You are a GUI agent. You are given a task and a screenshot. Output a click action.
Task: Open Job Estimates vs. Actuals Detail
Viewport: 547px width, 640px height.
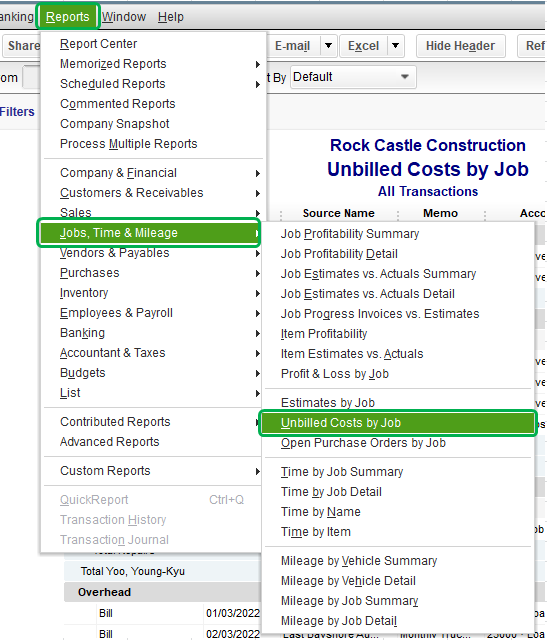click(398, 294)
